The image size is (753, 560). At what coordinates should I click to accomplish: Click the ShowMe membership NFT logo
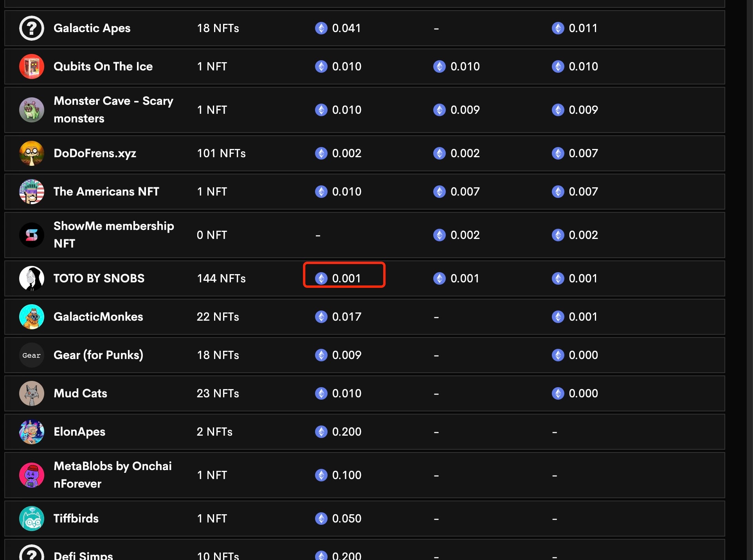point(32,235)
